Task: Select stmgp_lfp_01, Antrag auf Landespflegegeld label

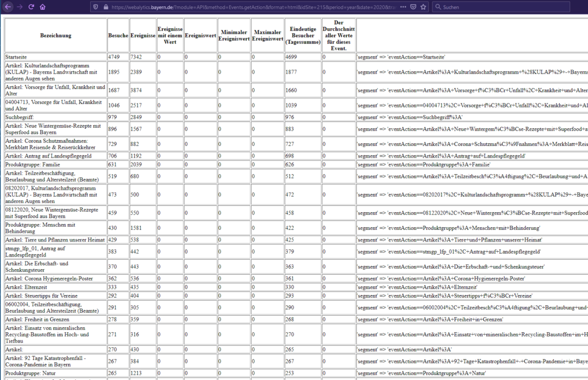Action: 35,251
